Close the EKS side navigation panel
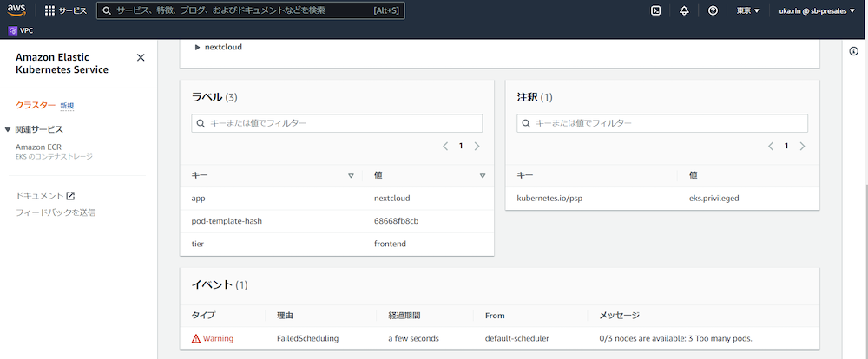Image resolution: width=868 pixels, height=359 pixels. point(141,57)
